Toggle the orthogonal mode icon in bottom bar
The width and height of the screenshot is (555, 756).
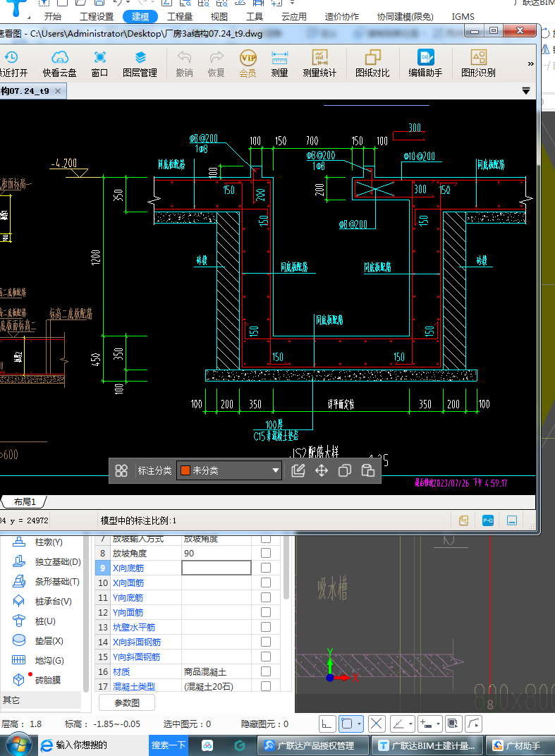pos(327,724)
